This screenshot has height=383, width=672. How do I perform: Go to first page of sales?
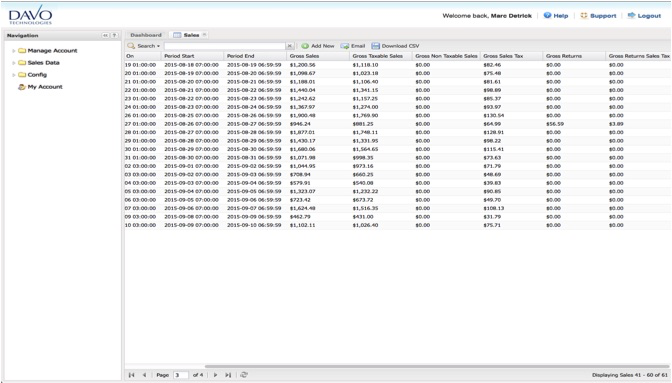[x=132, y=375]
